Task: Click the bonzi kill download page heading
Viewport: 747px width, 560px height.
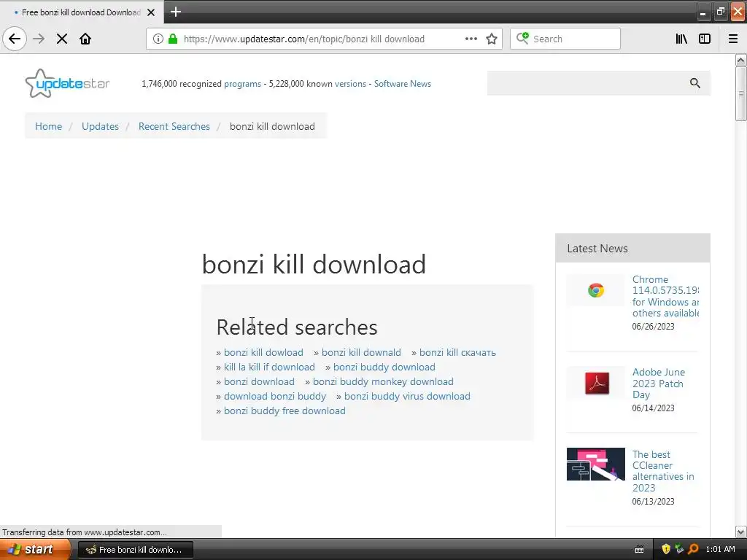Action: point(314,264)
